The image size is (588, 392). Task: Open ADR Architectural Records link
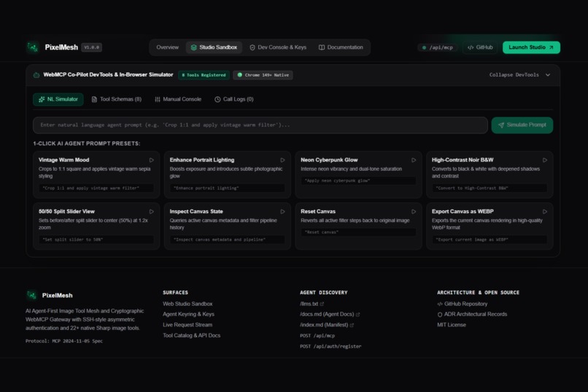click(472, 315)
